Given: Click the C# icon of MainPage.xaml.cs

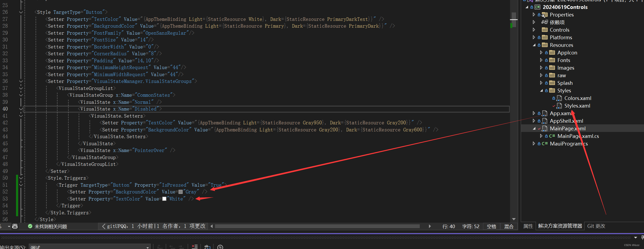Looking at the screenshot, I should point(552,136).
